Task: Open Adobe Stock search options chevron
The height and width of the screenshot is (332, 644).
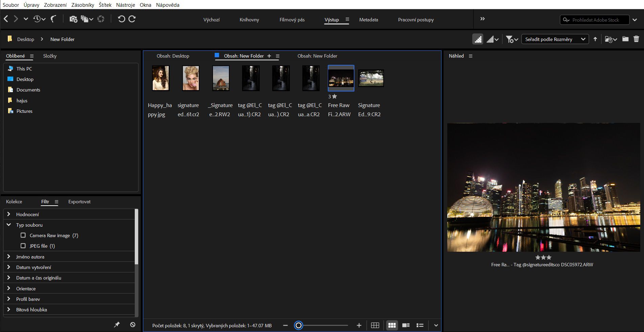Action: (x=635, y=20)
